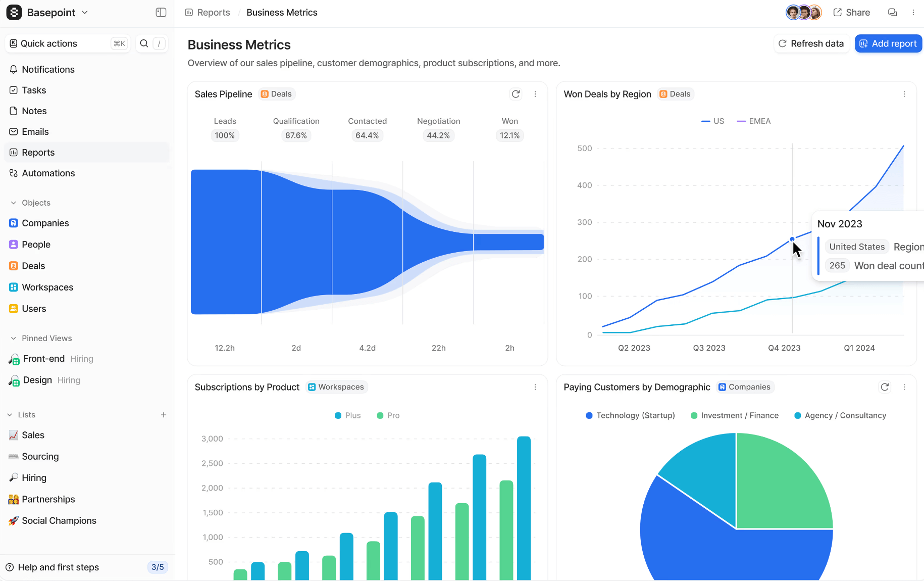Open the Workspaces object in sidebar
This screenshot has height=581, width=924.
(87, 287)
